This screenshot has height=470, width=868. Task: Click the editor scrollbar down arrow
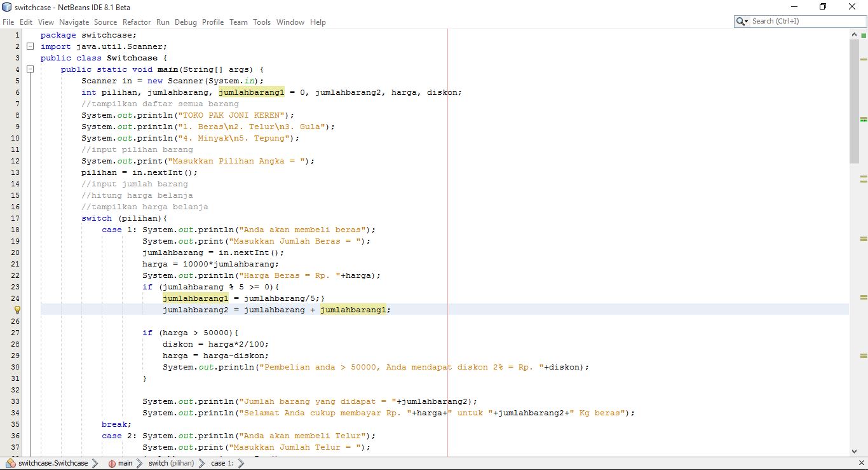[x=855, y=450]
